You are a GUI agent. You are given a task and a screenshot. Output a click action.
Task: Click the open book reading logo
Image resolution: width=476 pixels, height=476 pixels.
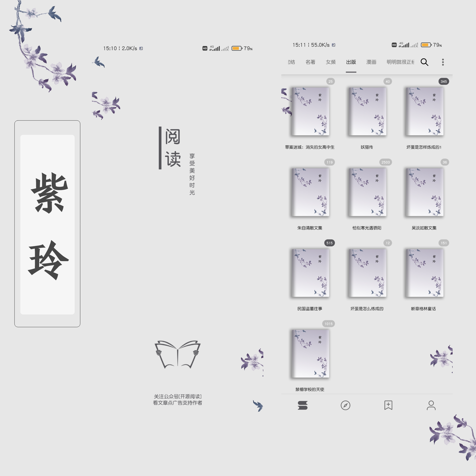tap(178, 354)
